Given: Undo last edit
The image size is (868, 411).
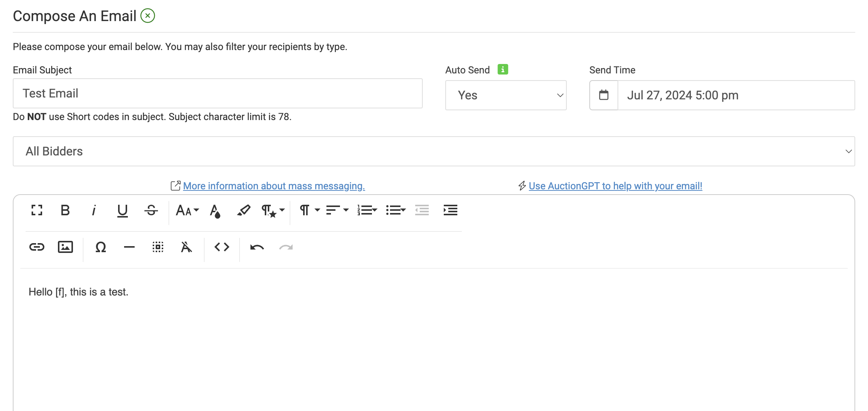Looking at the screenshot, I should point(257,247).
